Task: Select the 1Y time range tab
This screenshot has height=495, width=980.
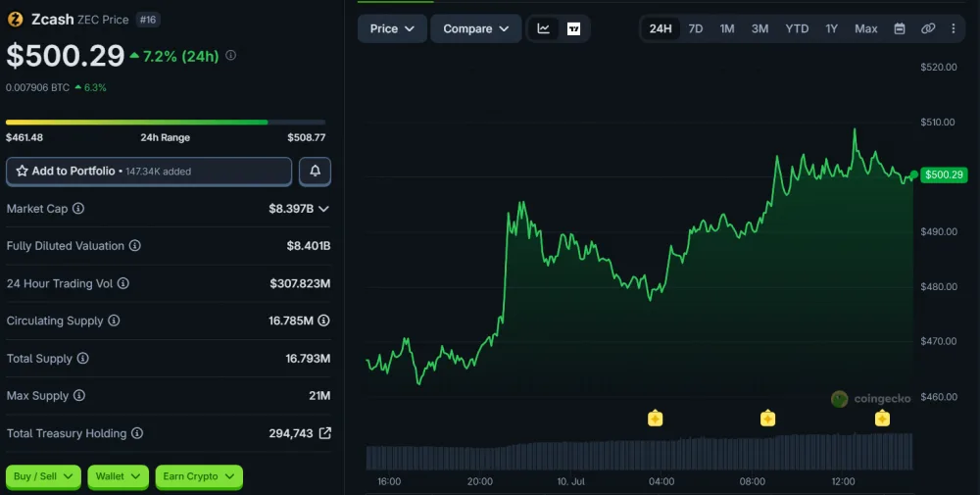Action: tap(831, 28)
